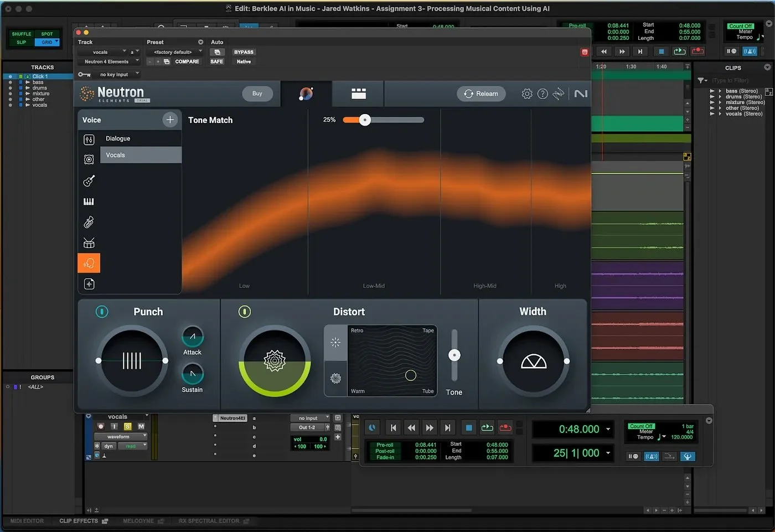Click the COMPARE button
775x532 pixels.
pyautogui.click(x=187, y=61)
